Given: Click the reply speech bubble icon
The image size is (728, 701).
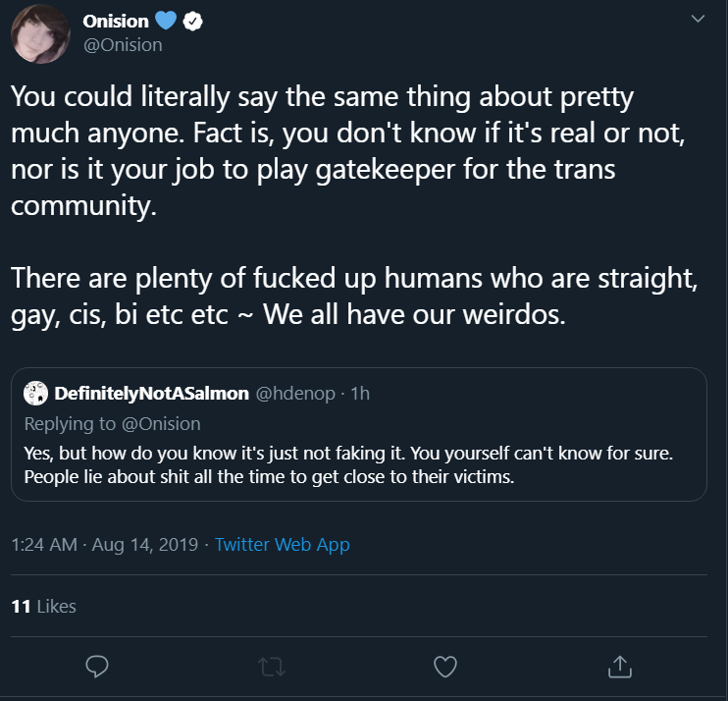Looking at the screenshot, I should tap(97, 667).
